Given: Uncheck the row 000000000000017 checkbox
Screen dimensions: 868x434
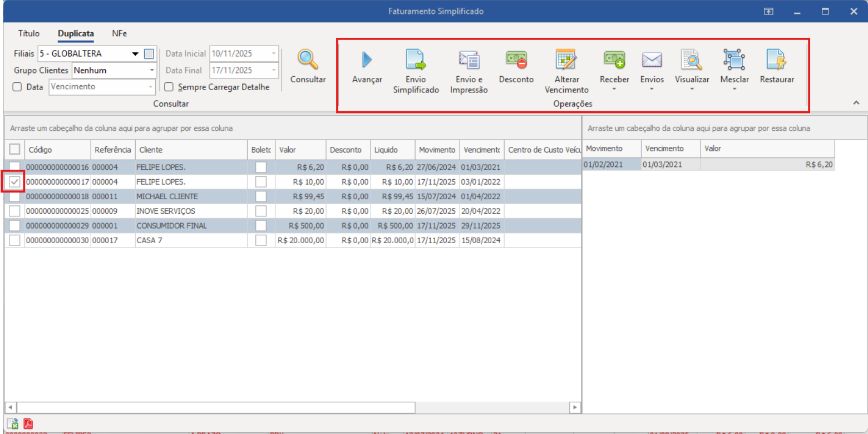Looking at the screenshot, I should tap(15, 182).
